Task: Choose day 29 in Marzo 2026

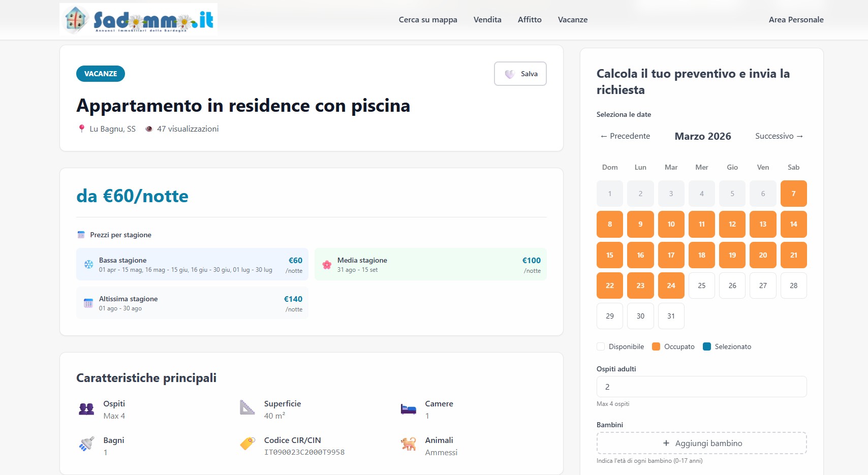Action: click(x=610, y=316)
